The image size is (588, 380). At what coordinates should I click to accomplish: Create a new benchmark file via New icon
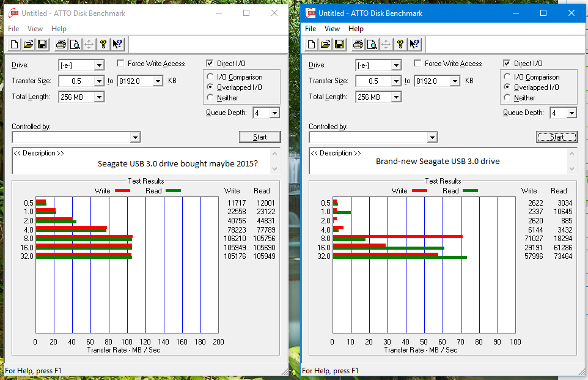coord(13,43)
